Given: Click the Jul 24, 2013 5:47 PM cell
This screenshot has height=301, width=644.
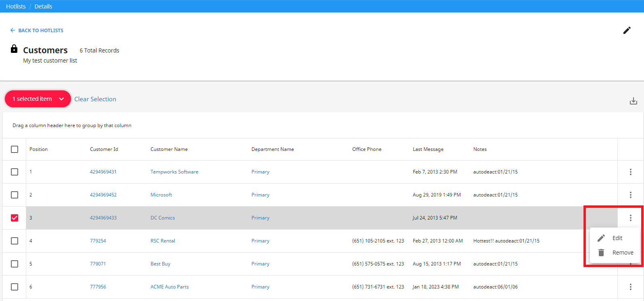Looking at the screenshot, I should pos(435,218).
